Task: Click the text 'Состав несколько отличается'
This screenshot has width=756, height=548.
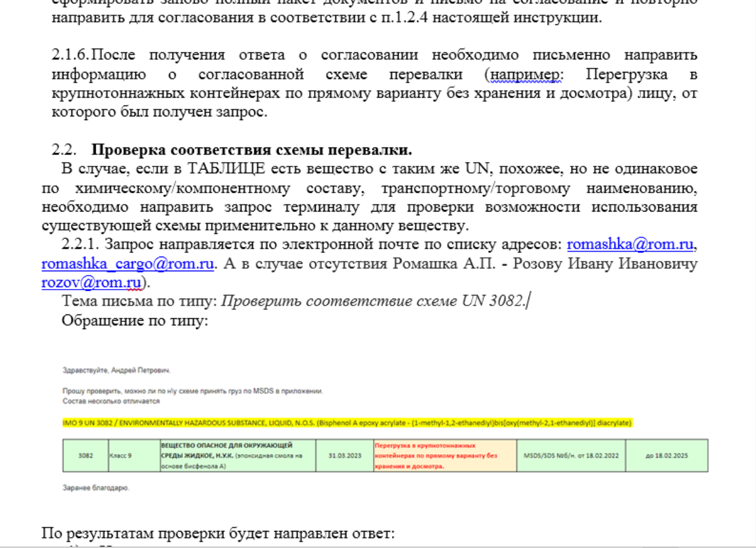Action: tap(111, 401)
